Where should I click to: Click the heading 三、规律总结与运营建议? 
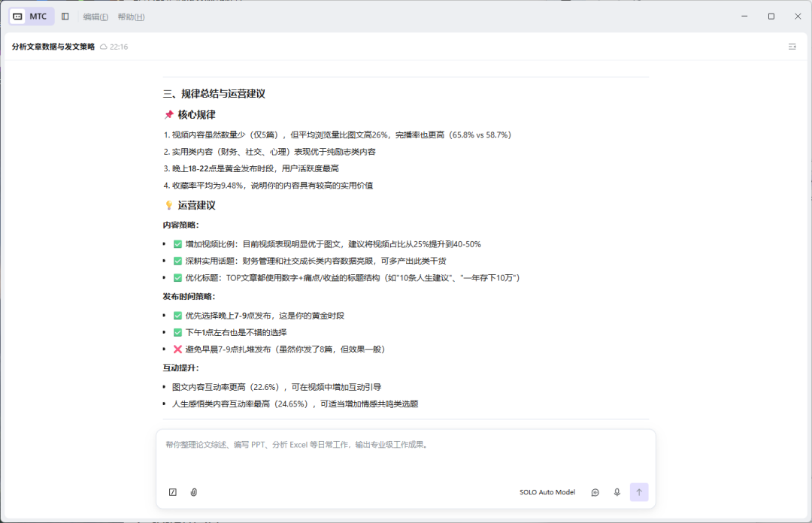tap(214, 94)
